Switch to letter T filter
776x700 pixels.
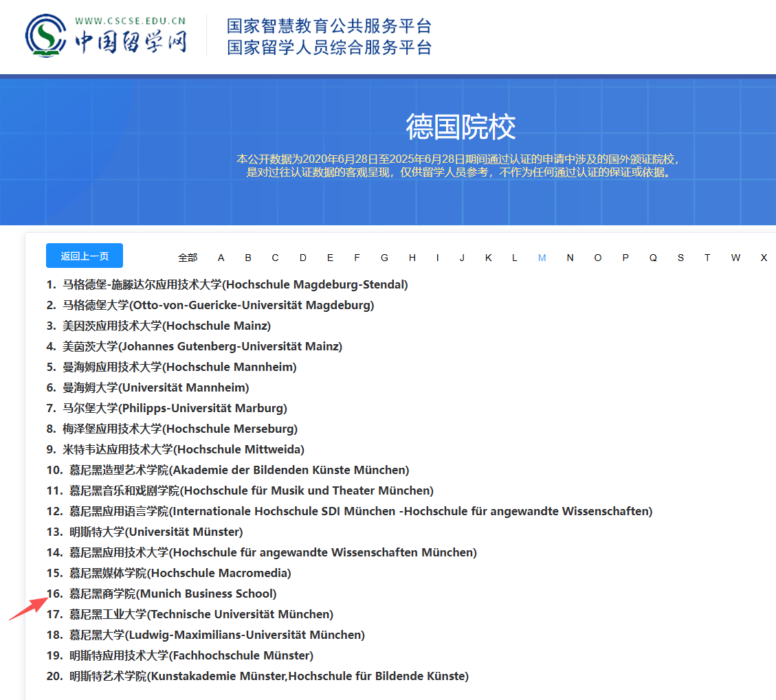[x=707, y=258]
